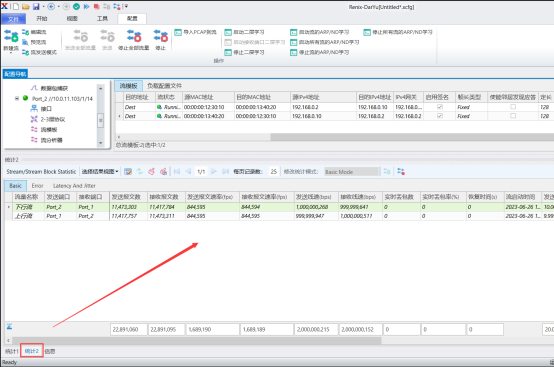
Task: Click 预览流 preview stream in ribbon
Action: [34, 42]
